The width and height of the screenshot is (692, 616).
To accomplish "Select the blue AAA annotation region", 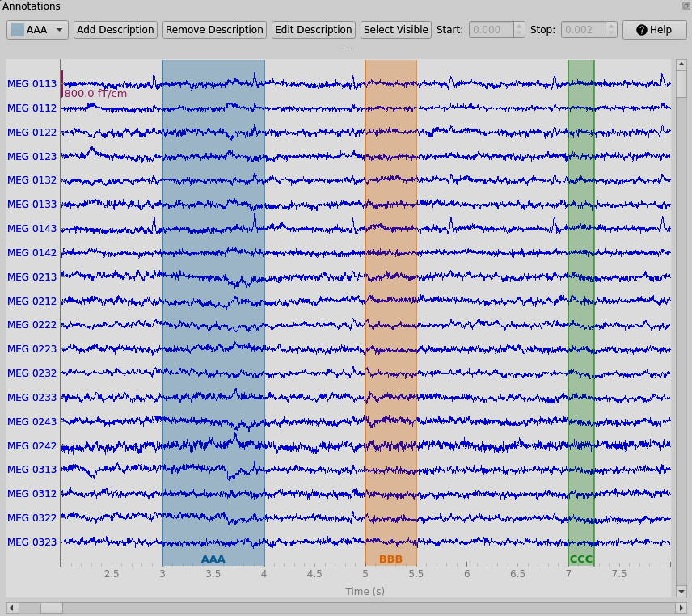I will [213, 311].
